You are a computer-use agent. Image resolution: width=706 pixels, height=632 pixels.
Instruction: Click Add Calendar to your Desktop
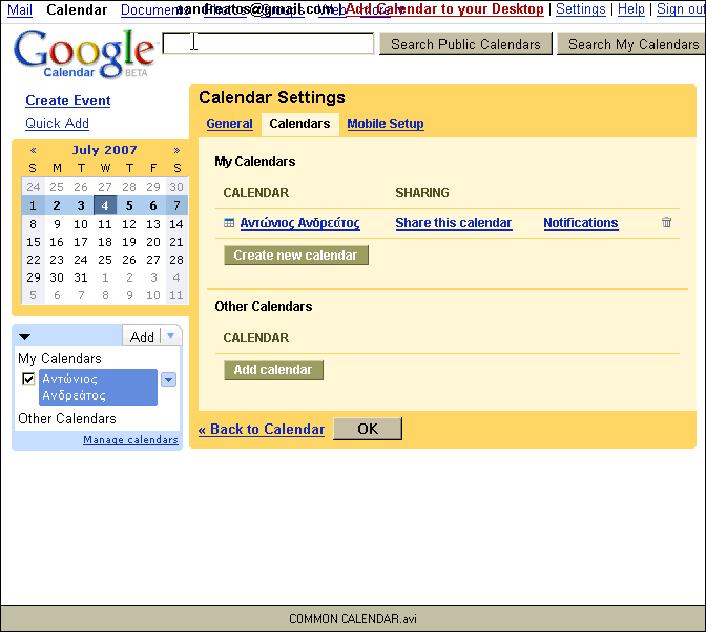[x=444, y=9]
